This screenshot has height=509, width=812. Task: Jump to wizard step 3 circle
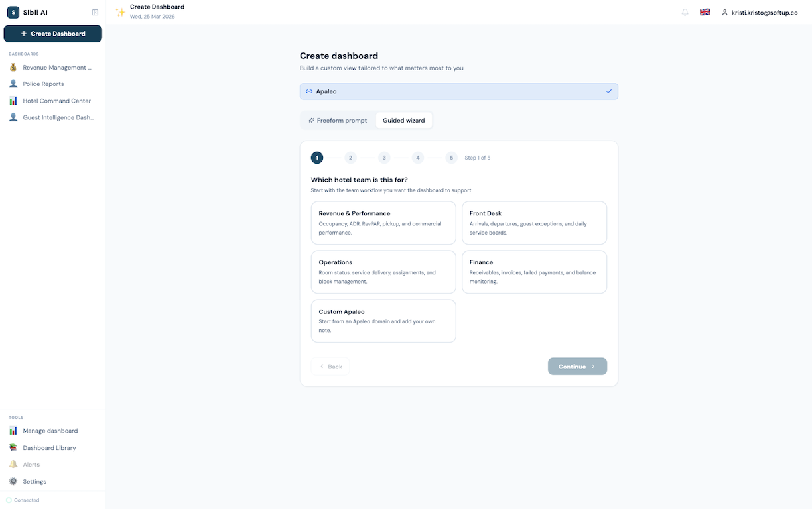tap(384, 158)
